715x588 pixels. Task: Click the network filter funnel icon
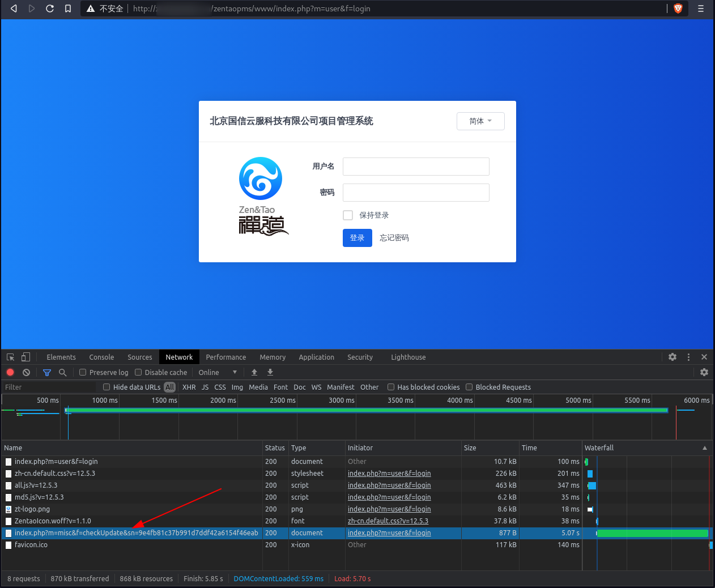point(47,372)
